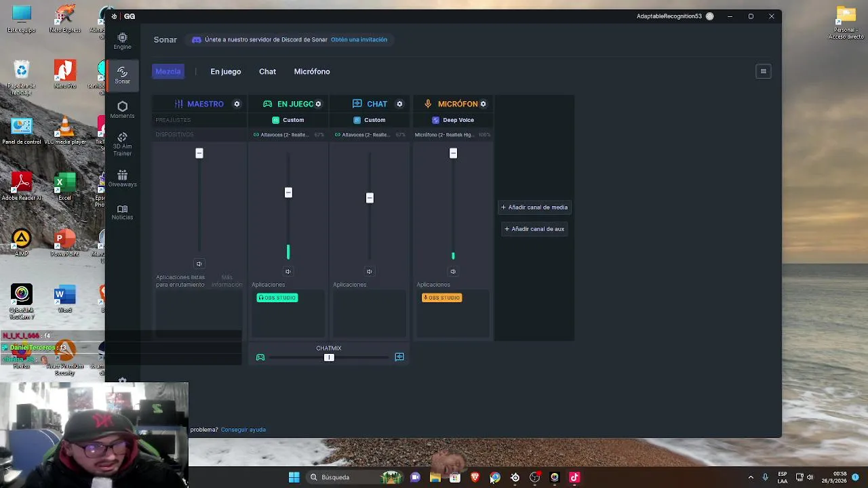Switch to the Micrófono tab
The image size is (868, 488).
pyautogui.click(x=312, y=71)
